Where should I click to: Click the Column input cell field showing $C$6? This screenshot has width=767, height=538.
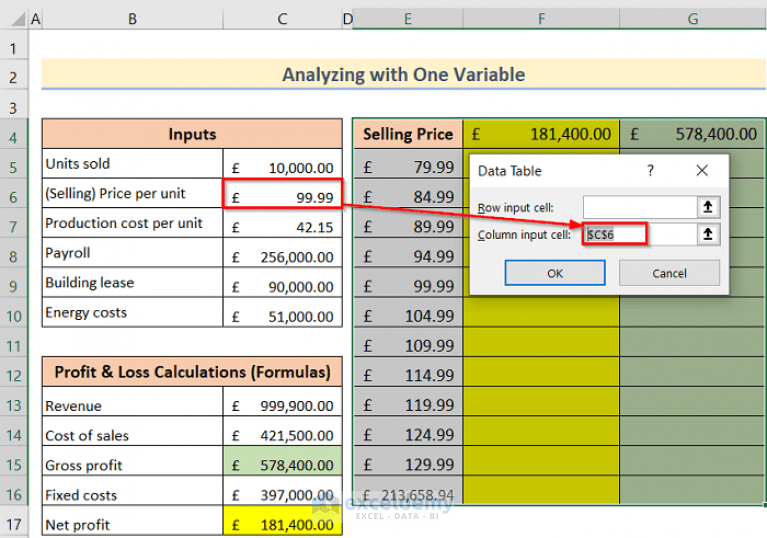(x=639, y=234)
